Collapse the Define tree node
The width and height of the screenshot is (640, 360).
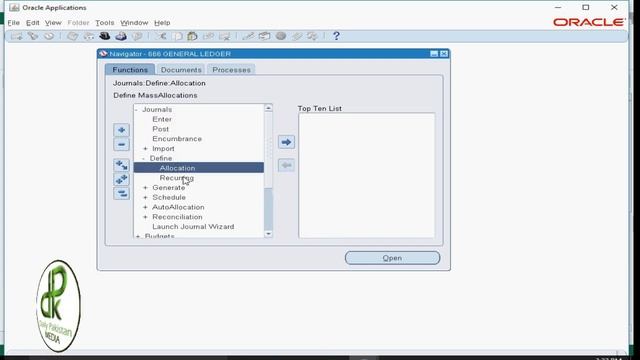point(143,158)
